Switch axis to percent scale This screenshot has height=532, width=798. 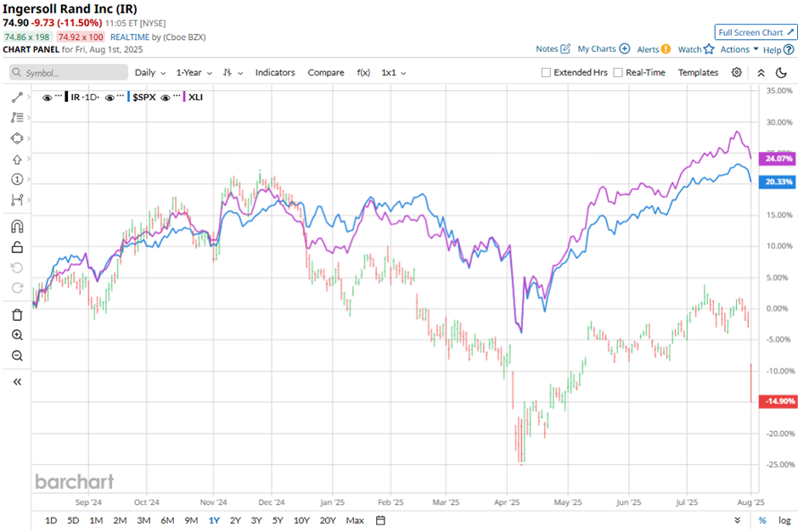pyautogui.click(x=762, y=520)
